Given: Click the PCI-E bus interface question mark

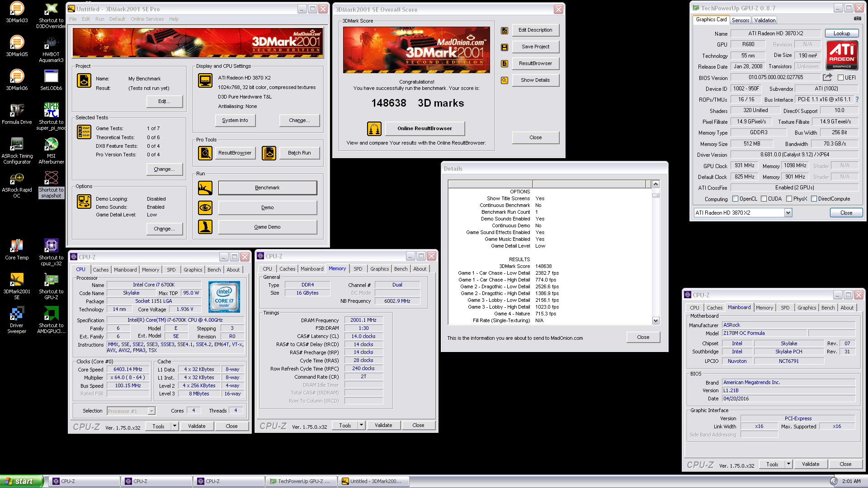Looking at the screenshot, I should click(x=857, y=99).
